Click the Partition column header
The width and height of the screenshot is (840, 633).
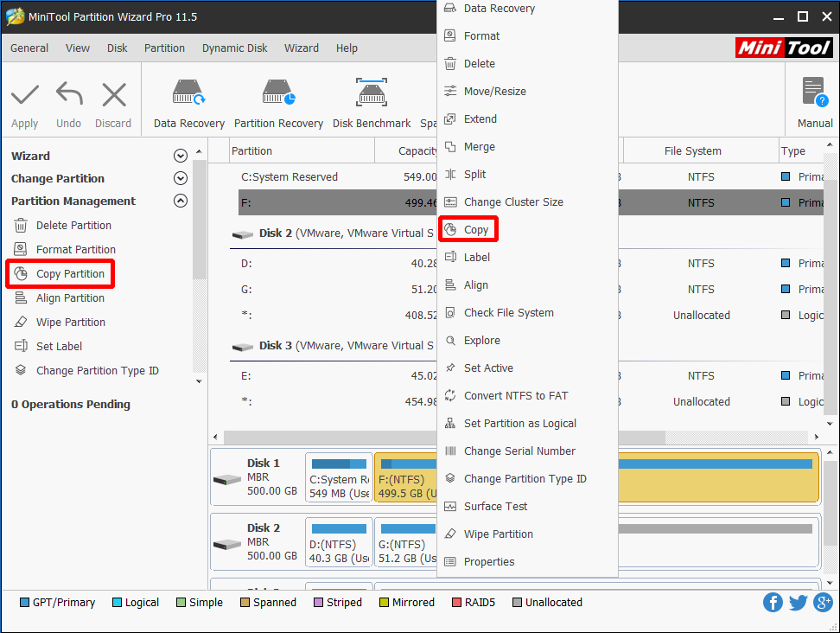(302, 151)
